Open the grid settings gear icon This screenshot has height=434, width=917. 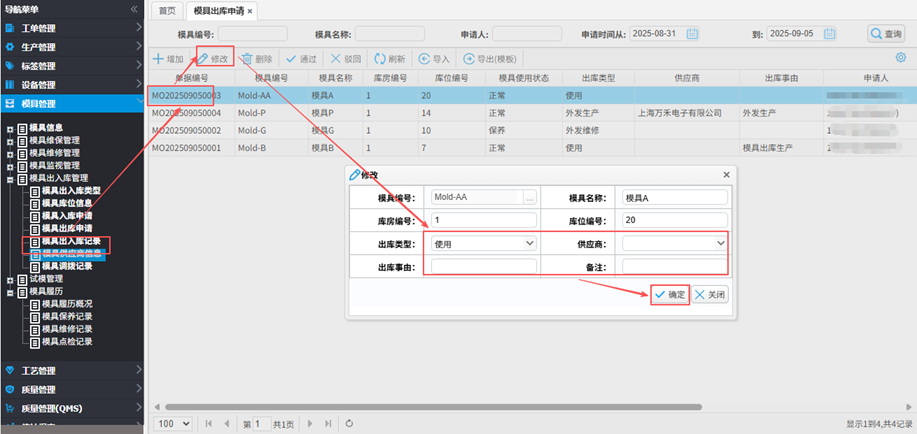901,58
